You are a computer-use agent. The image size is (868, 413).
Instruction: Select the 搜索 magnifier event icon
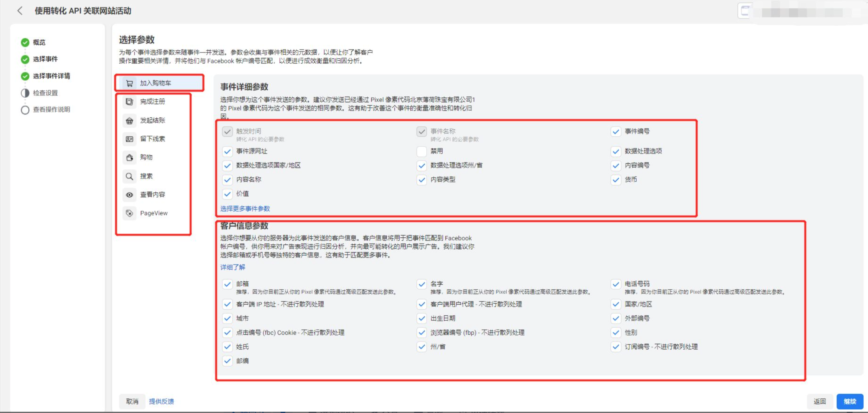130,176
